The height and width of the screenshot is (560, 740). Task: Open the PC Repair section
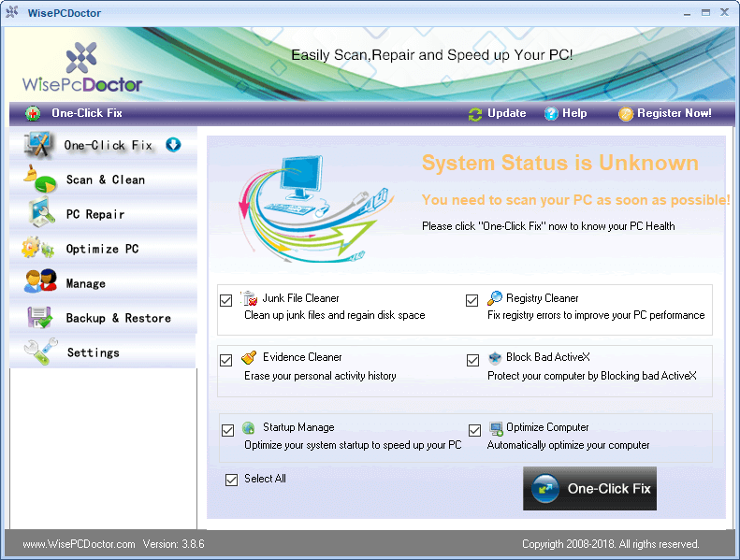click(103, 214)
